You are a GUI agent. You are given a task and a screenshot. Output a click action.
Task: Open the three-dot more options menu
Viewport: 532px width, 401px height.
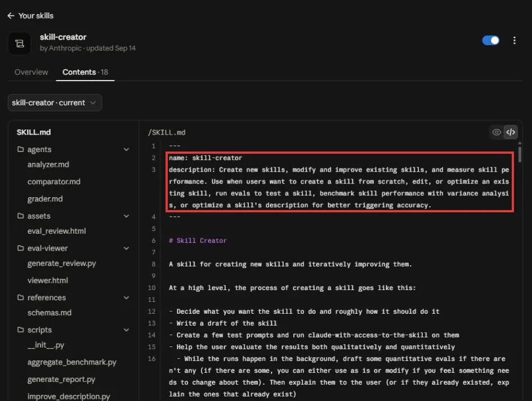point(515,41)
